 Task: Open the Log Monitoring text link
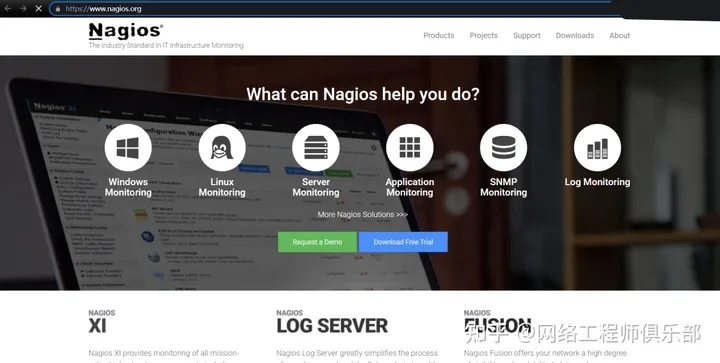597,182
